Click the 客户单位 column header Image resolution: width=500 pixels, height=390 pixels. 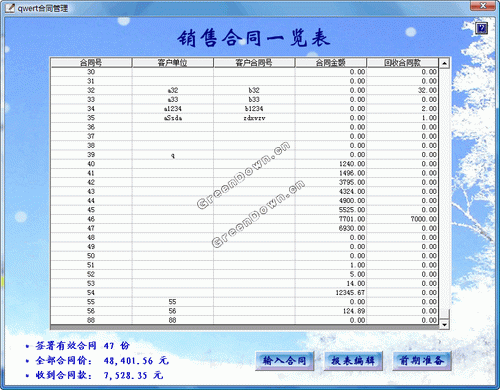172,63
